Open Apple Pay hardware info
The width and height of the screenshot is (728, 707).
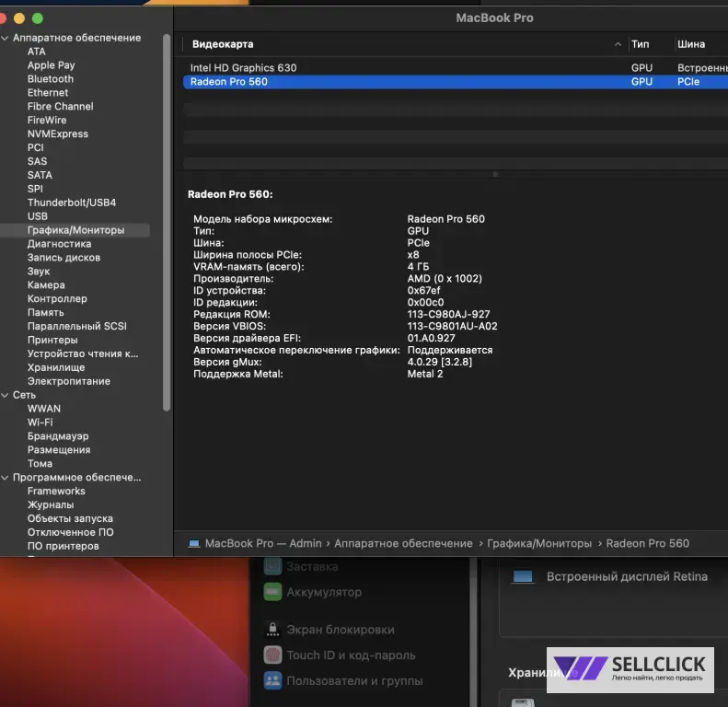point(51,65)
